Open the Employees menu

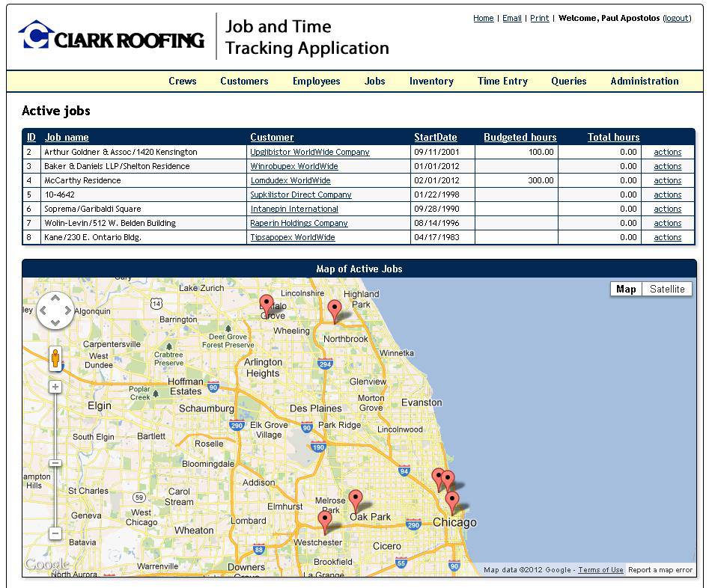pos(316,82)
